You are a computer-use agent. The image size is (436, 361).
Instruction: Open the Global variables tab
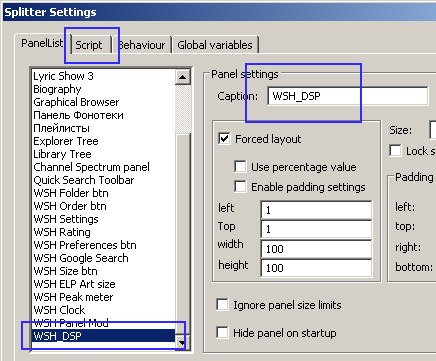tap(215, 45)
